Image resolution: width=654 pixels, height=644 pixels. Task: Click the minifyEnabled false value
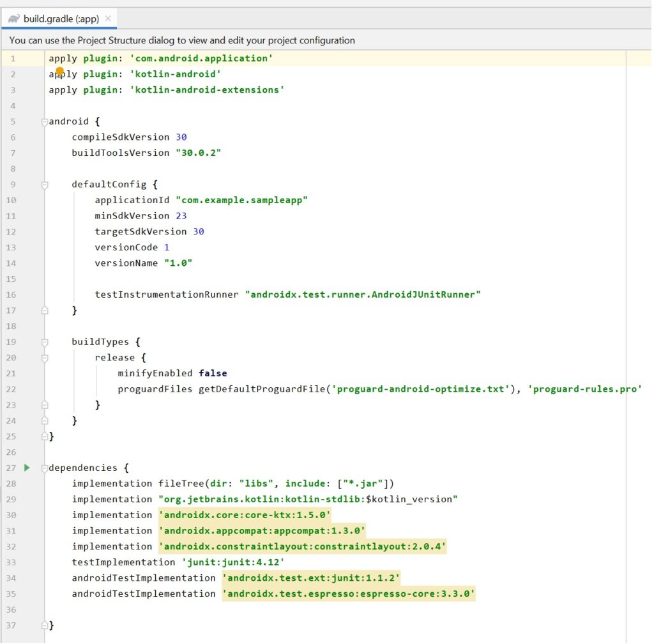(213, 373)
